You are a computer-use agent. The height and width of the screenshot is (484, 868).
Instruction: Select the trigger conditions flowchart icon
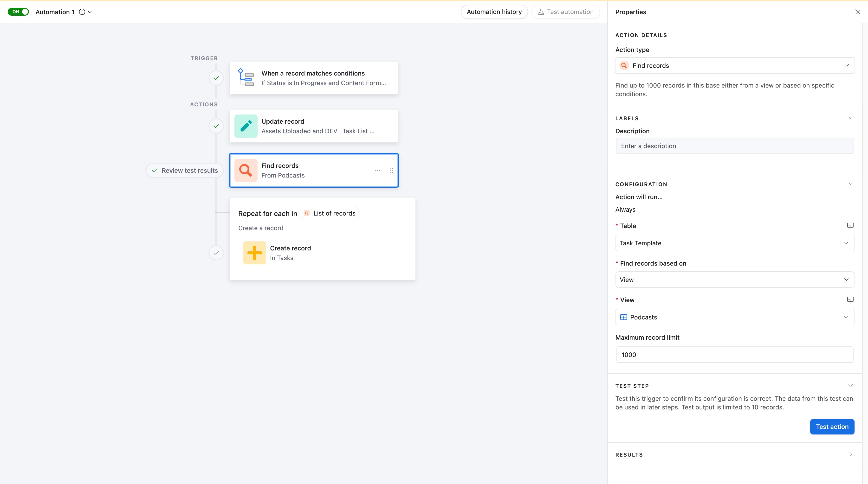coord(246,78)
